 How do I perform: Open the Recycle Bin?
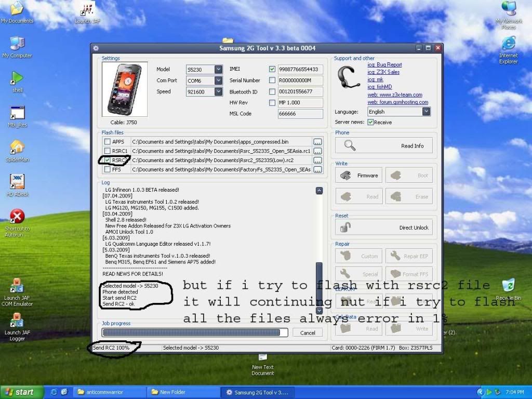pyautogui.click(x=509, y=288)
